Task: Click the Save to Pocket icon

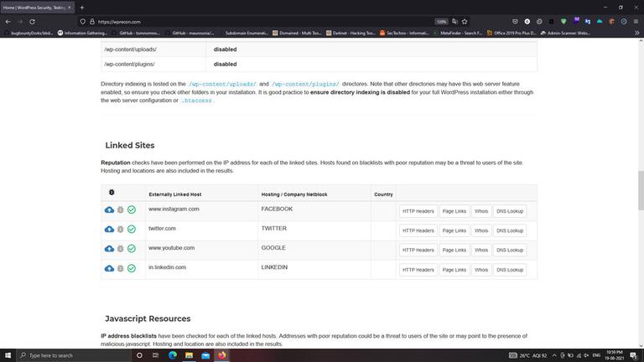Action: tap(515, 21)
